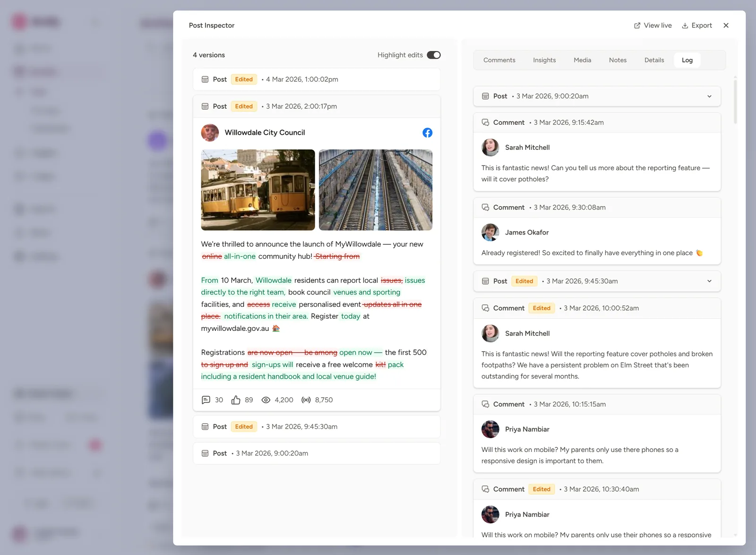Viewport: 756px width, 555px height.
Task: Click the Log panel vertical scrollbar
Action: point(735,102)
